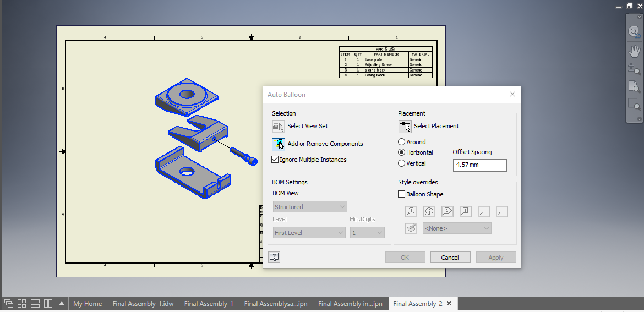Open the BOM View Structured dropdown
This screenshot has width=644, height=312.
pos(310,207)
